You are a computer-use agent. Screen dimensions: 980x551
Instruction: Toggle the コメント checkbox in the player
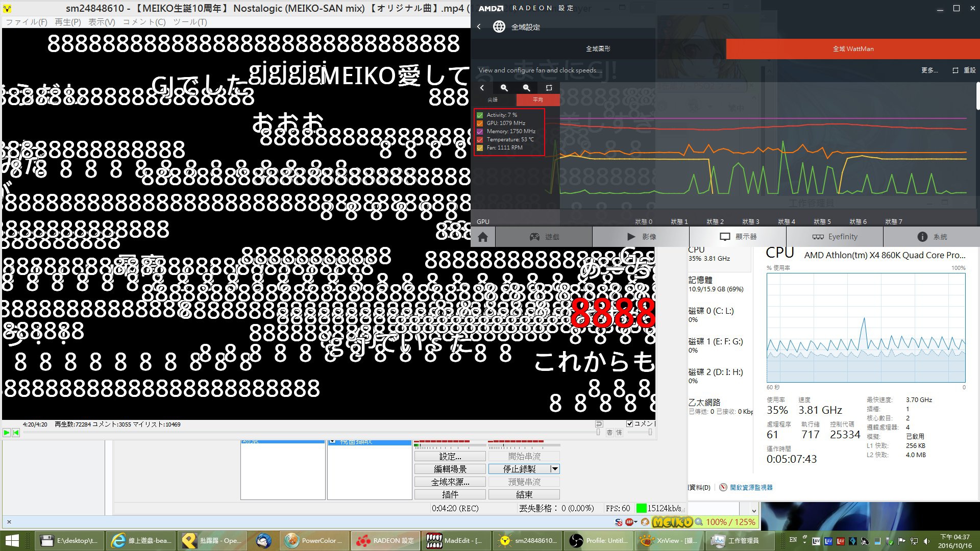[630, 423]
